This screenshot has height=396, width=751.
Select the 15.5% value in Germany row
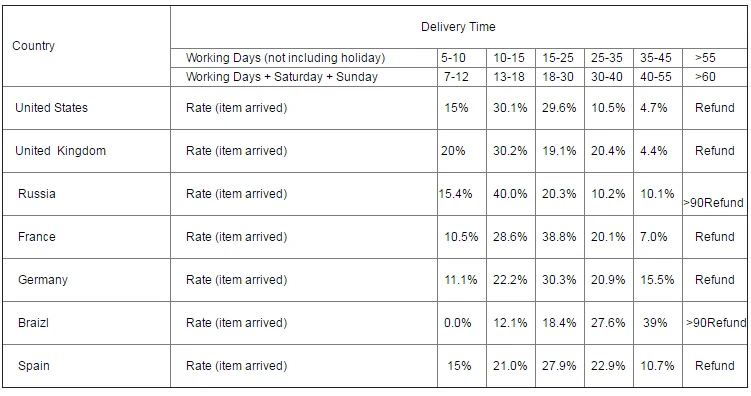(x=658, y=280)
